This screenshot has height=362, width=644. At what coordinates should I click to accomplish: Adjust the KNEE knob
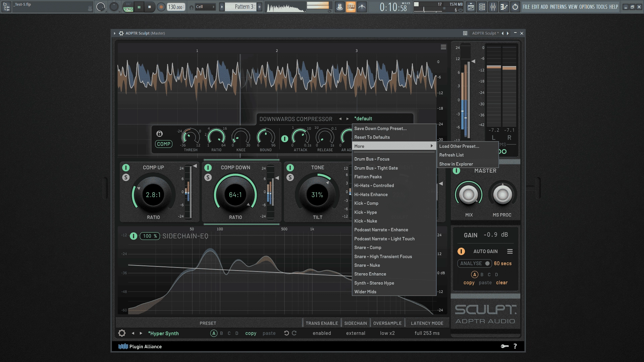coord(241,137)
